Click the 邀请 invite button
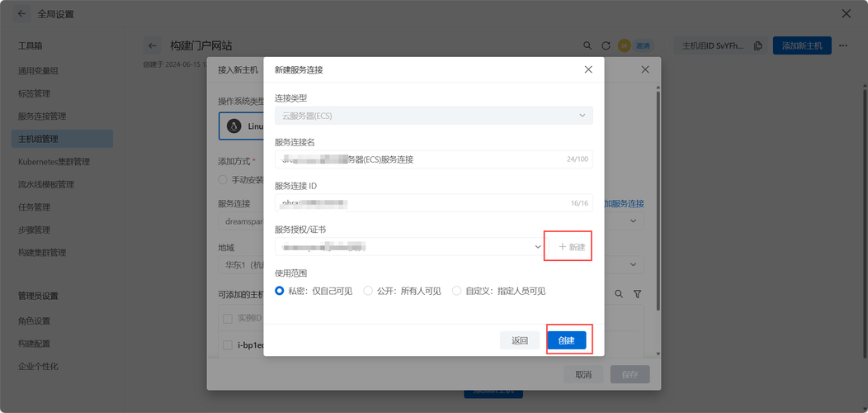Viewport: 868px width, 413px height. (x=644, y=45)
